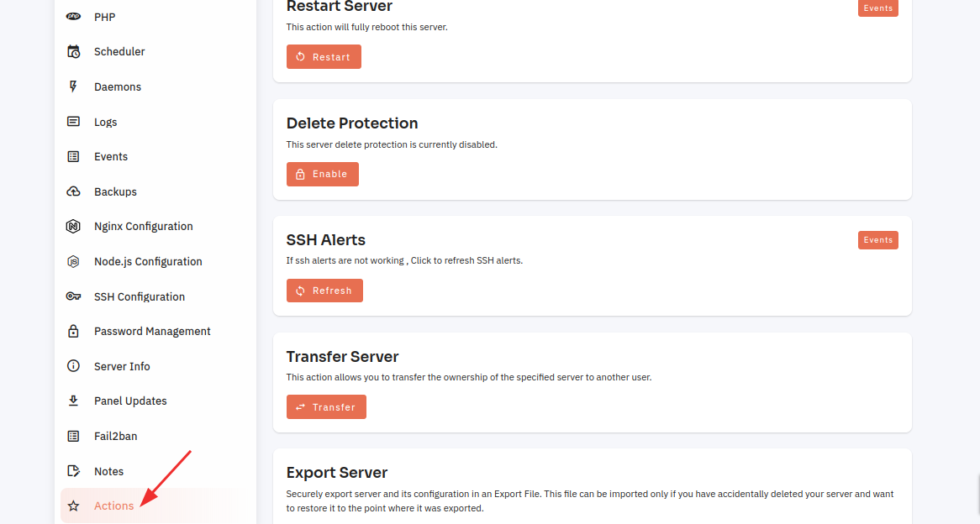The image size is (980, 524).
Task: Enable delete protection button
Action: (x=323, y=175)
